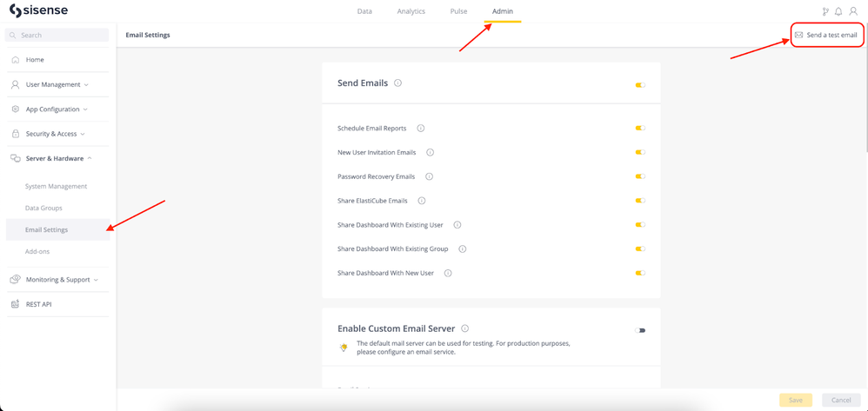Toggle the Send Emails switch
The image size is (868, 411).
click(x=640, y=85)
